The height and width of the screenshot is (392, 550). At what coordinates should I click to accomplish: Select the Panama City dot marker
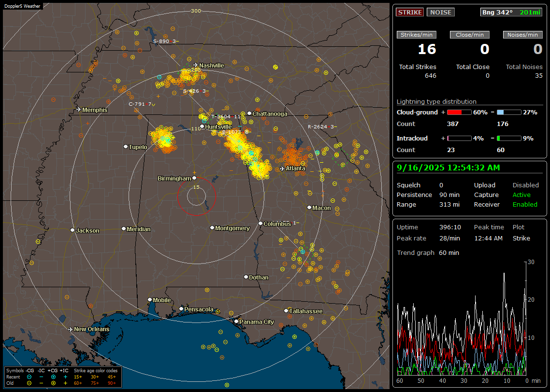click(x=236, y=321)
